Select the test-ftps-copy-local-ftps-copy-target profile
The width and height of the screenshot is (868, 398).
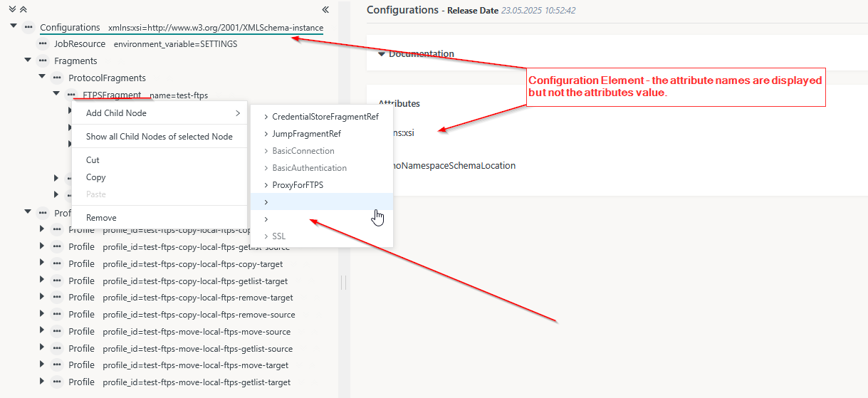195,264
